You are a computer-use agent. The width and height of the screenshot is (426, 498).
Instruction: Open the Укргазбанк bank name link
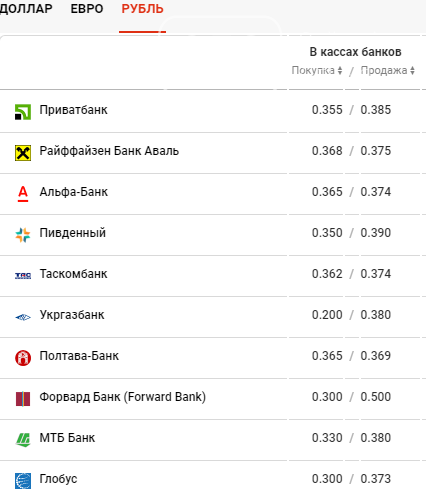pos(72,315)
